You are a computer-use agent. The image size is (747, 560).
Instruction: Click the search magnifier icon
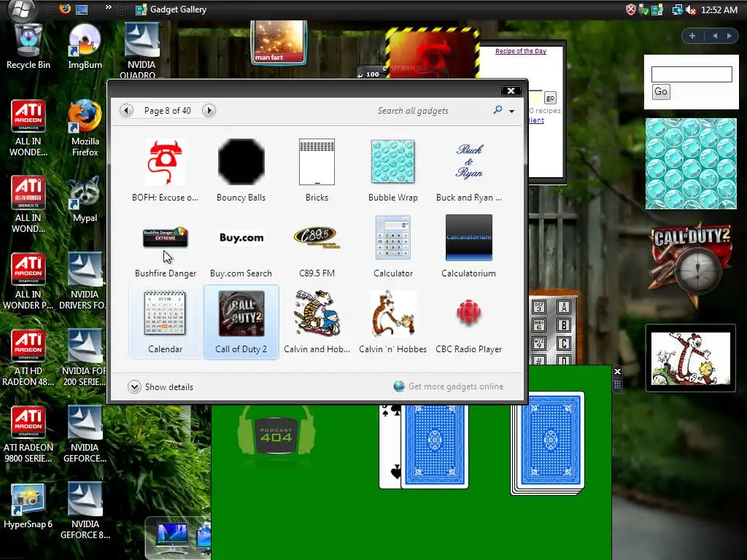(498, 110)
